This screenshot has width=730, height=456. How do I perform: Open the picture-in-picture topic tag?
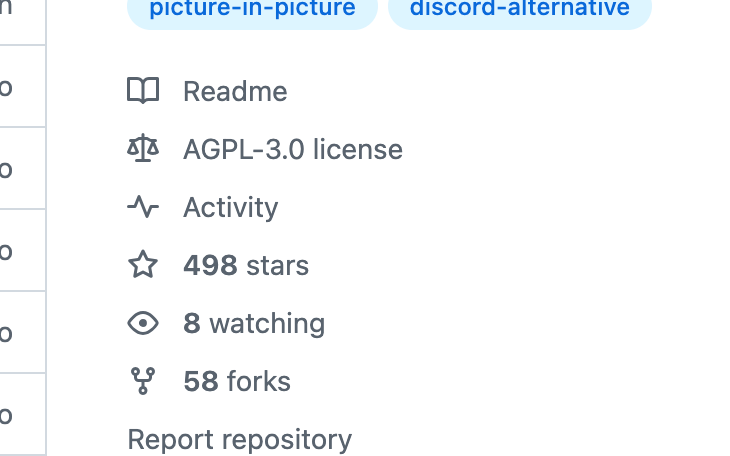[252, 9]
